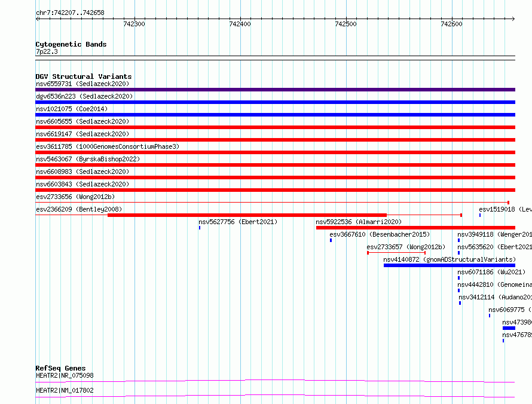Click the nsv6559731 dark purple variant bar
This screenshot has height=404, width=532.
(x=275, y=90)
